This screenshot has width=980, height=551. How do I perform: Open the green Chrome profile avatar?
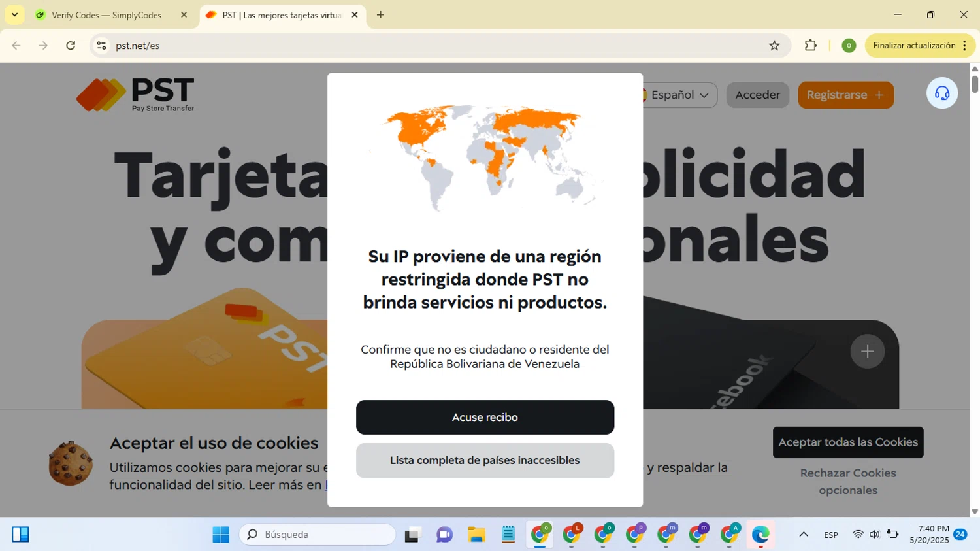tap(849, 46)
